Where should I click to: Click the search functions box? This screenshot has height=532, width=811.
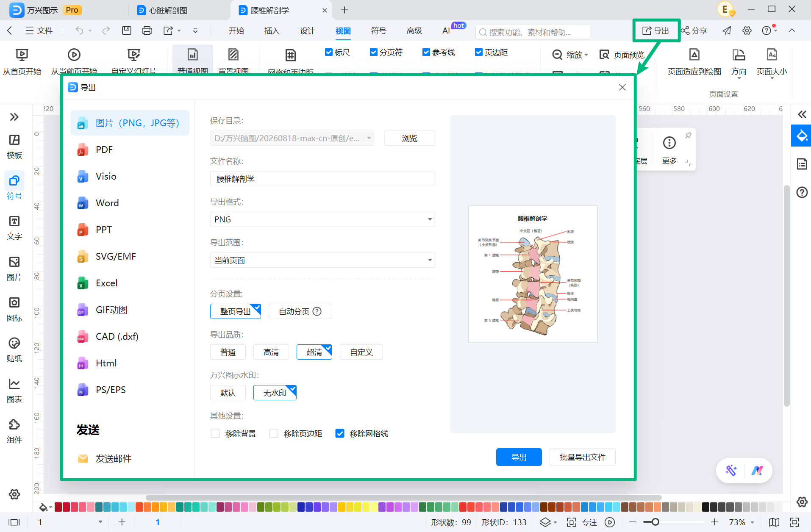point(533,32)
